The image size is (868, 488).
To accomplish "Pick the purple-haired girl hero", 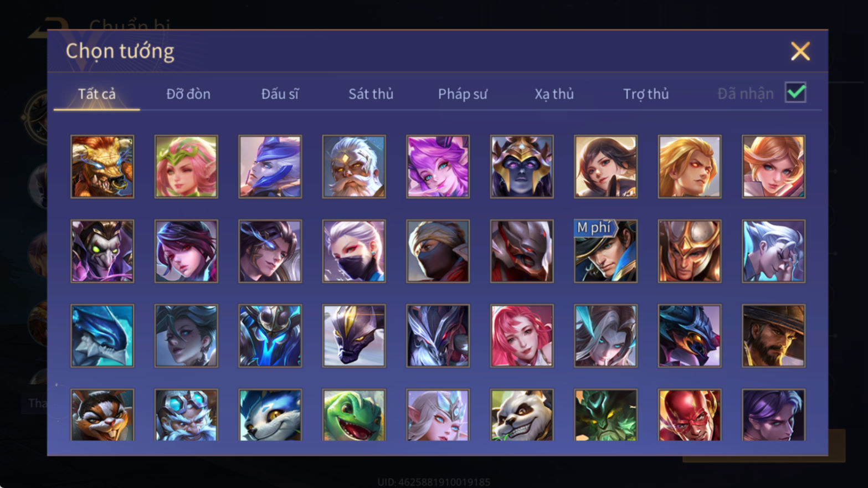I will coord(438,167).
